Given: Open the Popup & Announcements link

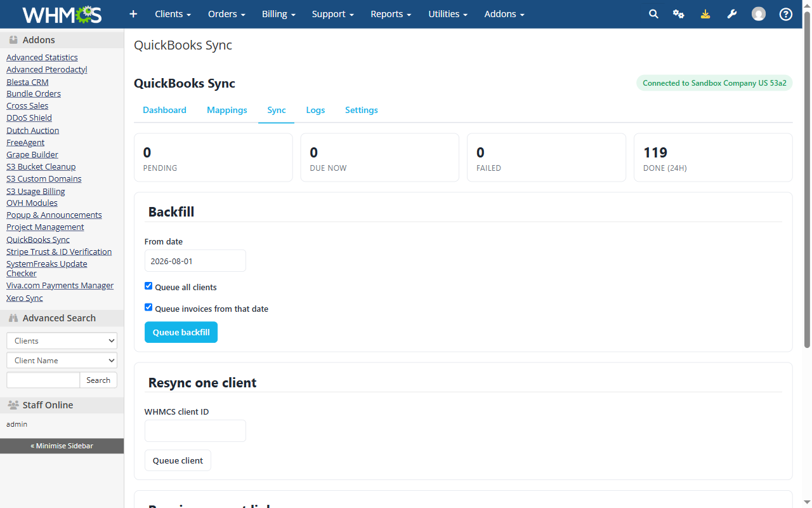Looking at the screenshot, I should 54,215.
